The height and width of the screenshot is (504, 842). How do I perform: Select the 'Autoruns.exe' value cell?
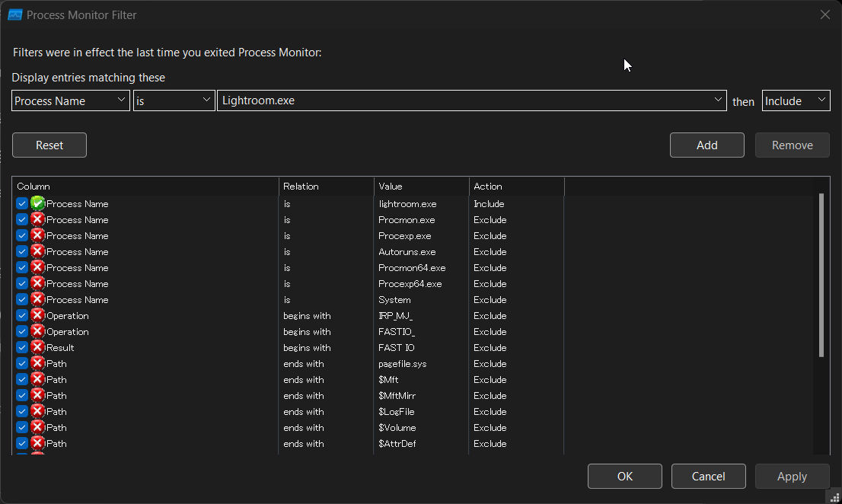(x=407, y=252)
